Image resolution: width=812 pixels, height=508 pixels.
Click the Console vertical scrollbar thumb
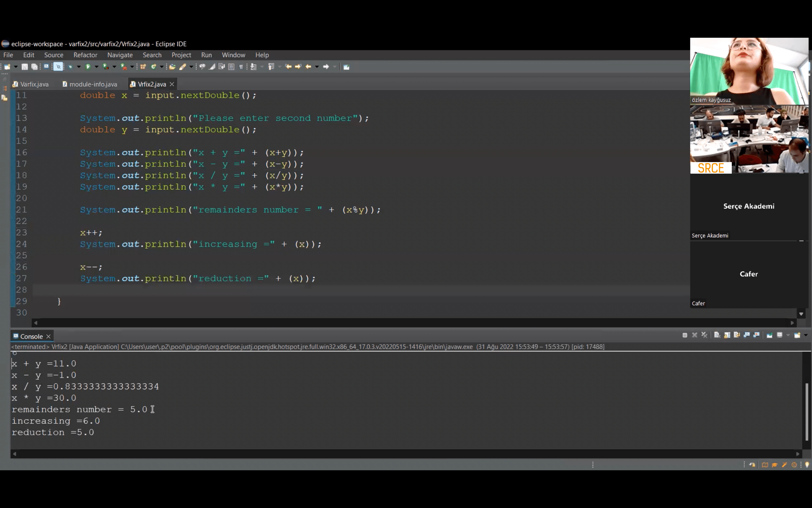click(807, 411)
